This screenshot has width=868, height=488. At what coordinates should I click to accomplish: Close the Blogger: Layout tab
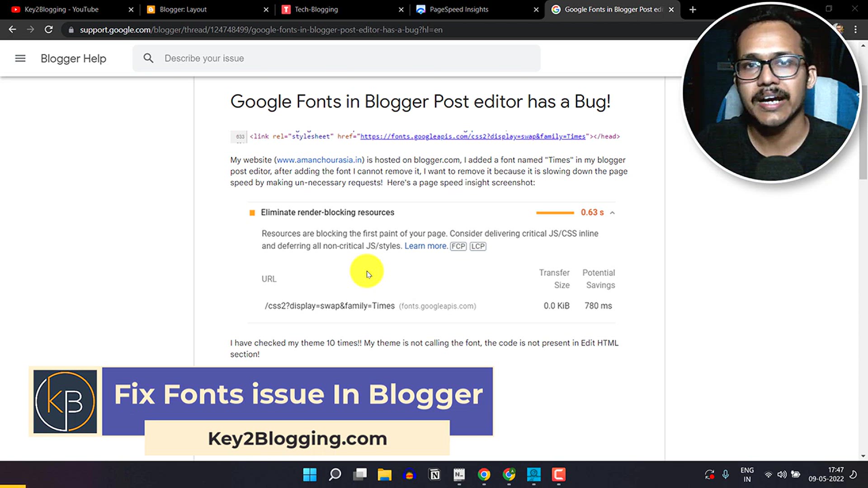coord(266,9)
